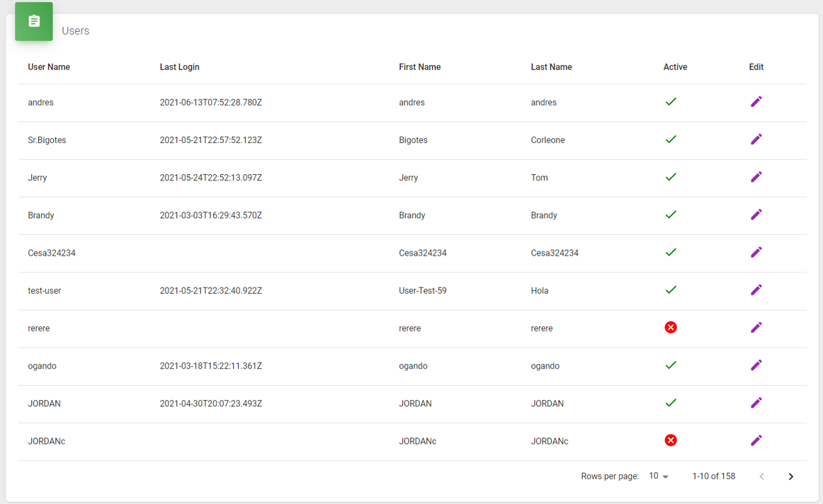Viewport: 823px width, 504px height.
Task: Edit user andres via pencil icon
Action: click(756, 102)
